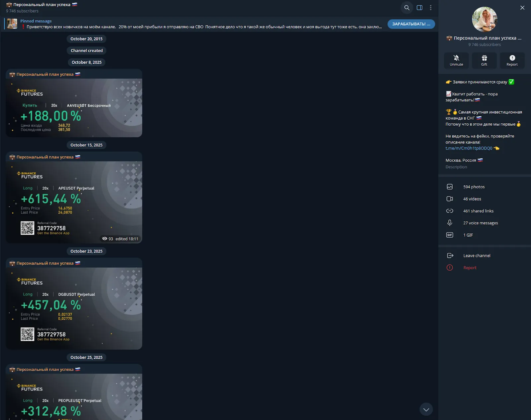Image resolution: width=531 pixels, height=420 pixels.
Task: Open the 1 GIF section
Action: click(x=485, y=235)
